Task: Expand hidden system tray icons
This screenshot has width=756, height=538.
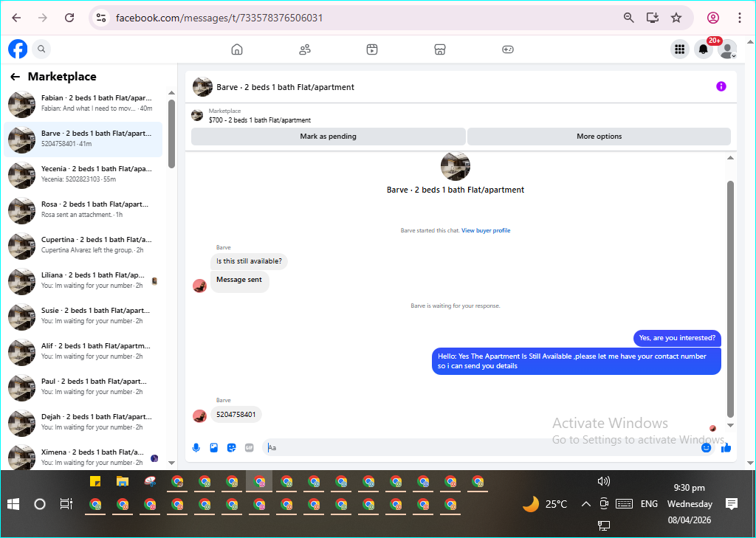Action: [585, 504]
